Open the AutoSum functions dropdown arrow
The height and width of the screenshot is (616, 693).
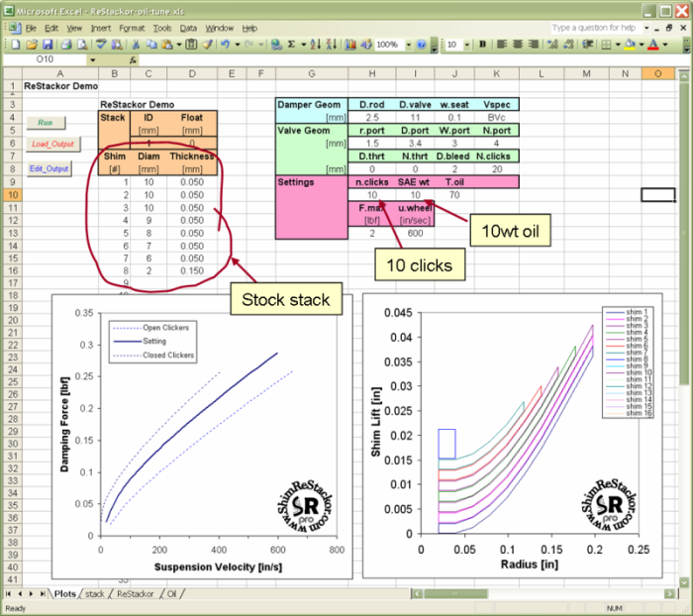[303, 45]
